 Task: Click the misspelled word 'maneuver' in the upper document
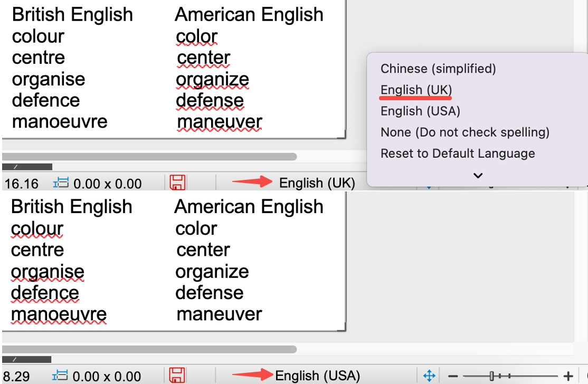pyautogui.click(x=220, y=122)
